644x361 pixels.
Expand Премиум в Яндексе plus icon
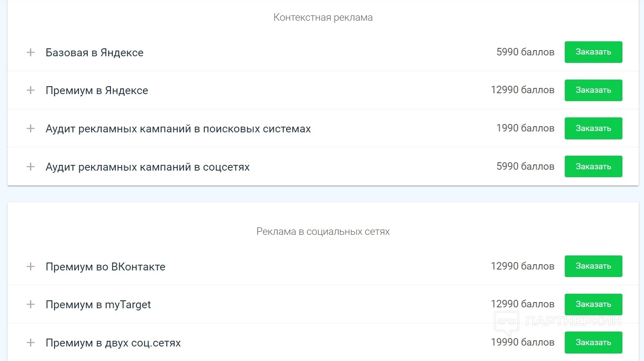tap(30, 90)
